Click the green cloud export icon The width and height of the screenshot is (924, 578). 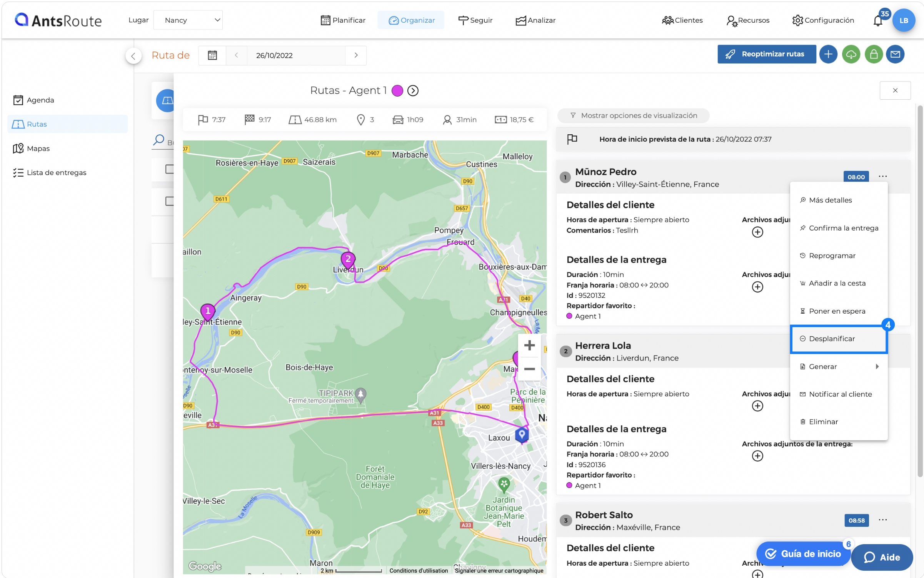click(851, 54)
